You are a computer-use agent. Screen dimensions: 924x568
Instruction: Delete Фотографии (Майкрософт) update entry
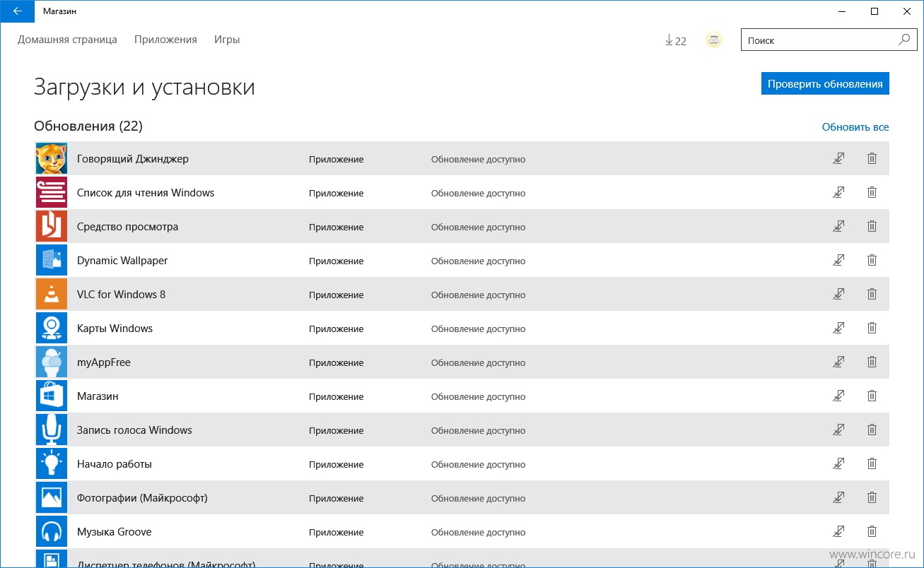pos(872,498)
